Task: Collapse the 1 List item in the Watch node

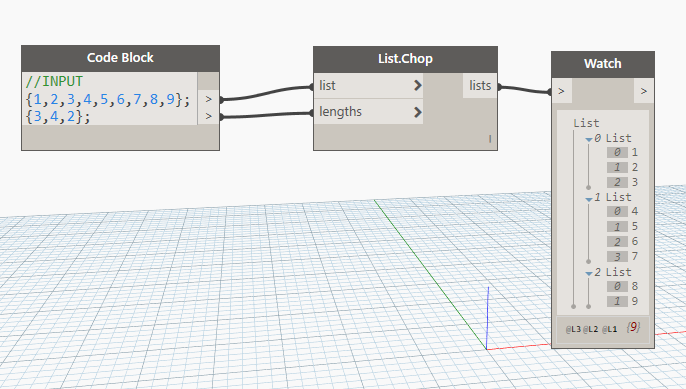Action: pyautogui.click(x=589, y=199)
